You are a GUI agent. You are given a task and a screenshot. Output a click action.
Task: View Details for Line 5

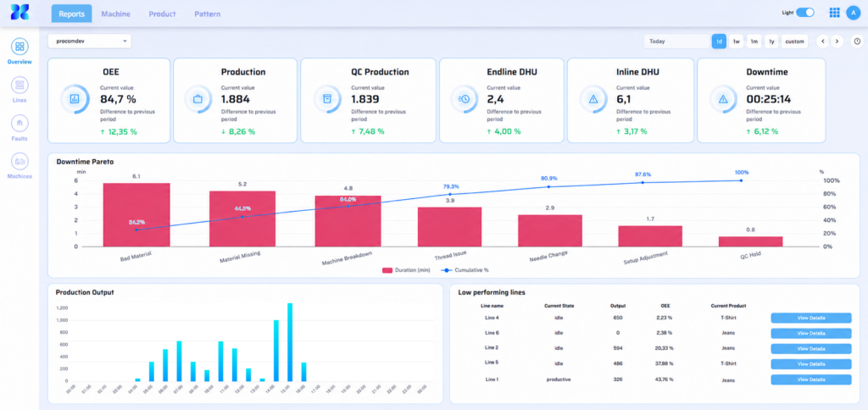coord(811,364)
